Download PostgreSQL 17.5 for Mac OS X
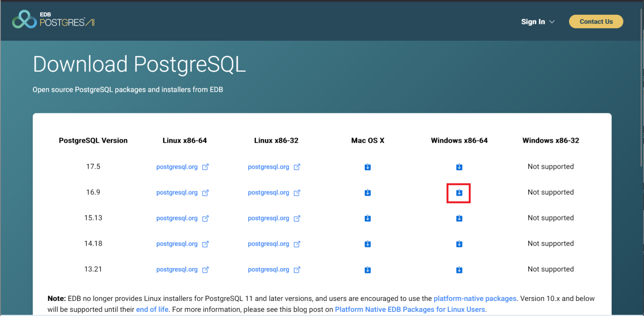This screenshot has height=316, width=644. click(368, 167)
